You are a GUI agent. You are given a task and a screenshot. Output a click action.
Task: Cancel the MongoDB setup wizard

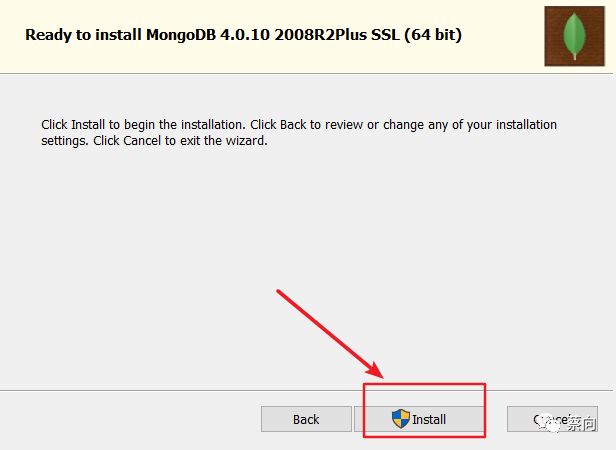[x=552, y=419]
